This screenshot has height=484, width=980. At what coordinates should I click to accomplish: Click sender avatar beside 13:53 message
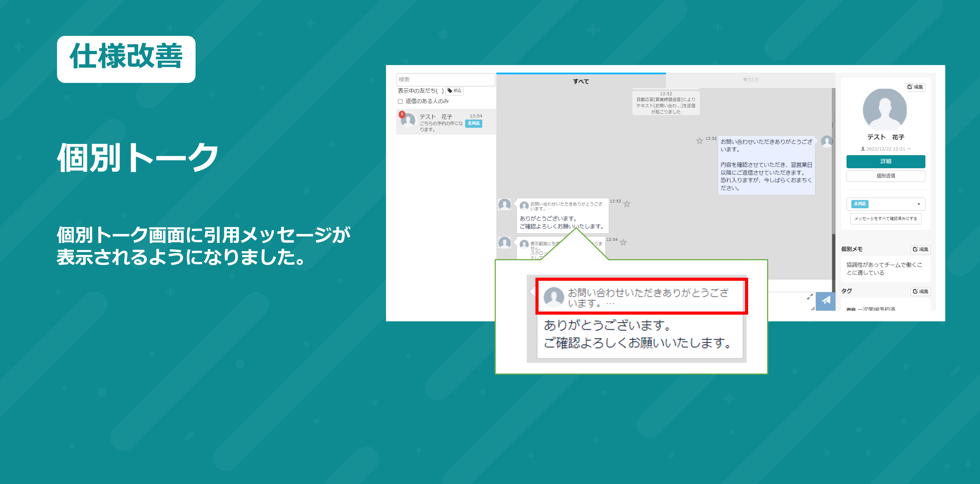coord(504,204)
